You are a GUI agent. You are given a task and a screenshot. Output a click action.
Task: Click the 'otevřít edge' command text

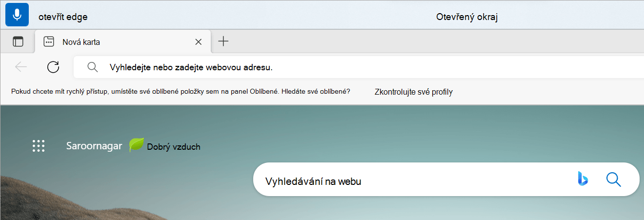point(63,17)
